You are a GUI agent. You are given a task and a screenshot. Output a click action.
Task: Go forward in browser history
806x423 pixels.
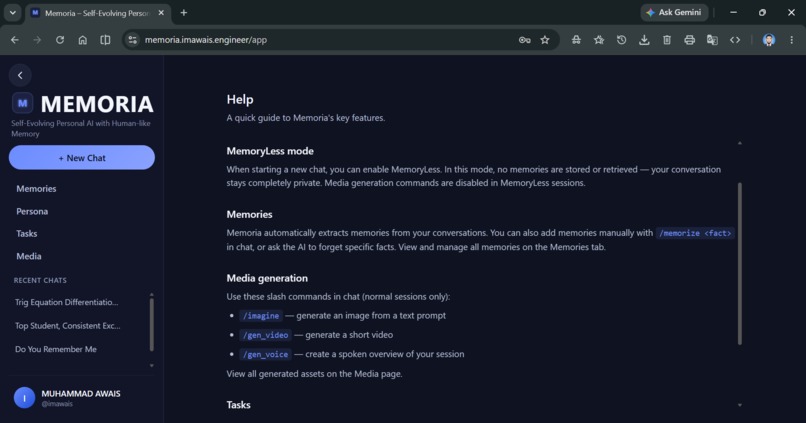point(37,40)
